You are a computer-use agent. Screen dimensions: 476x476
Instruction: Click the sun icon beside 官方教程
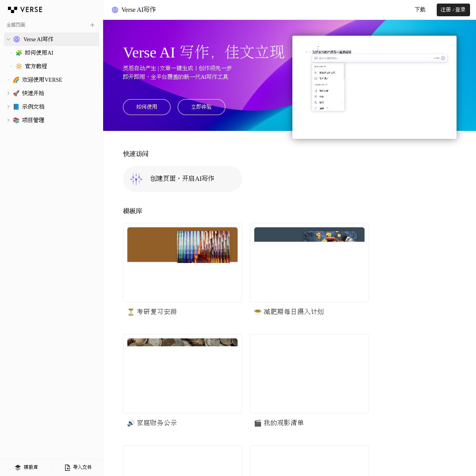(x=19, y=66)
